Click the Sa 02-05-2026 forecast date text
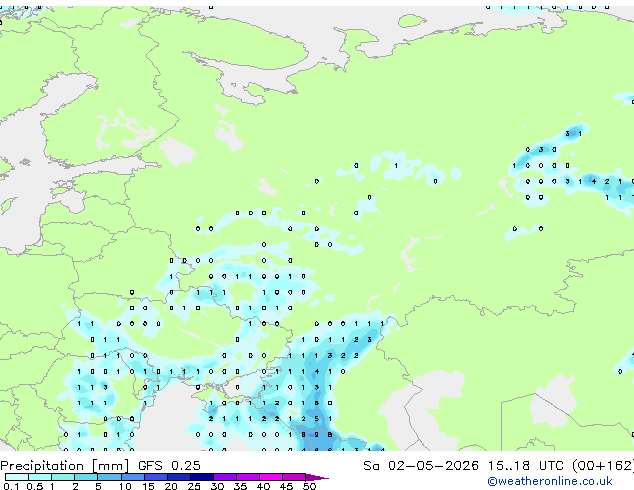The height and width of the screenshot is (490, 634). point(421,466)
